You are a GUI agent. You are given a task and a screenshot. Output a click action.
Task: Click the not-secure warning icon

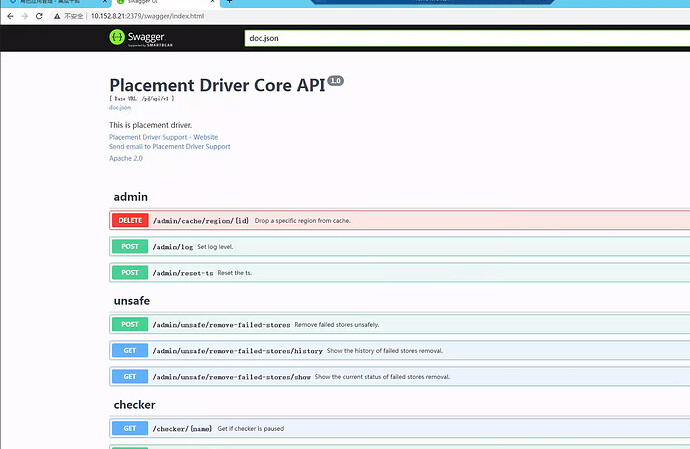click(57, 16)
